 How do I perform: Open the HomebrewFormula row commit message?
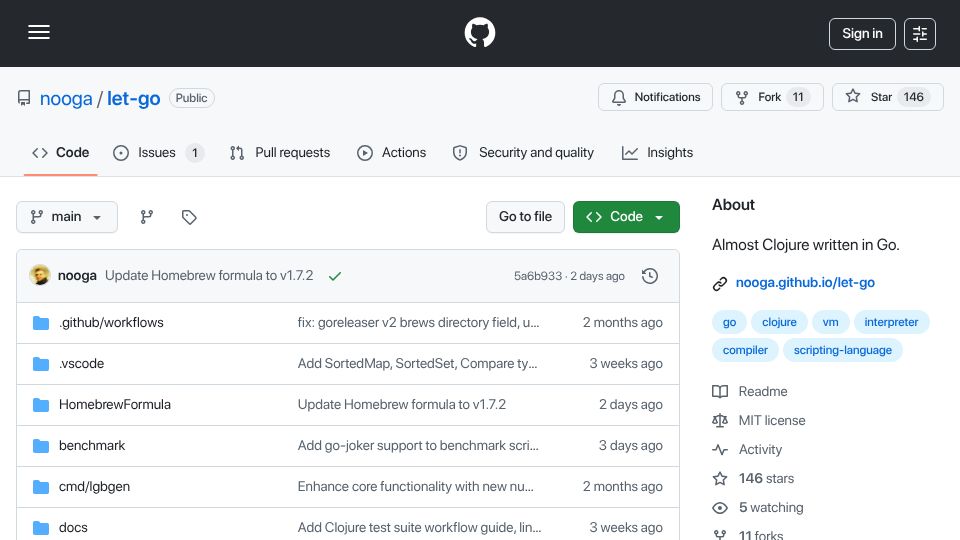coord(402,405)
